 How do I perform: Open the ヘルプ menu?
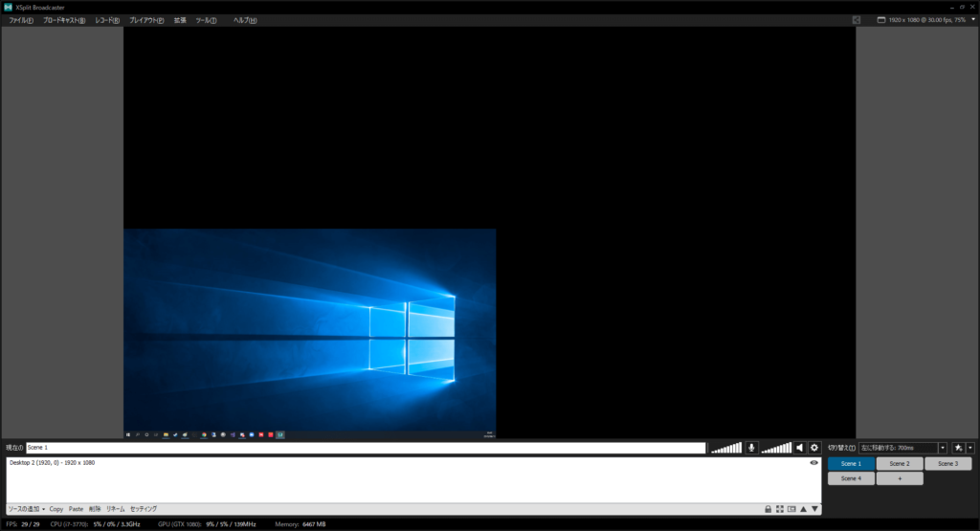point(245,20)
